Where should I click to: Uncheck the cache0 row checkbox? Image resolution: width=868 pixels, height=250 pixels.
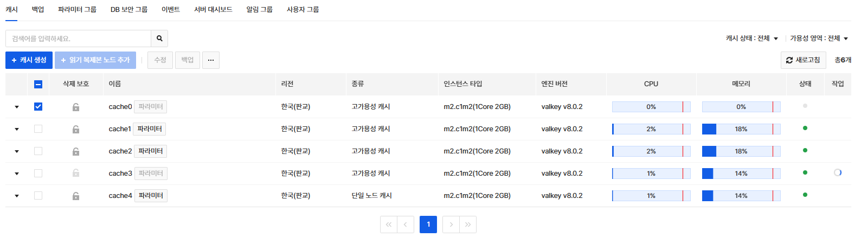pos(38,107)
